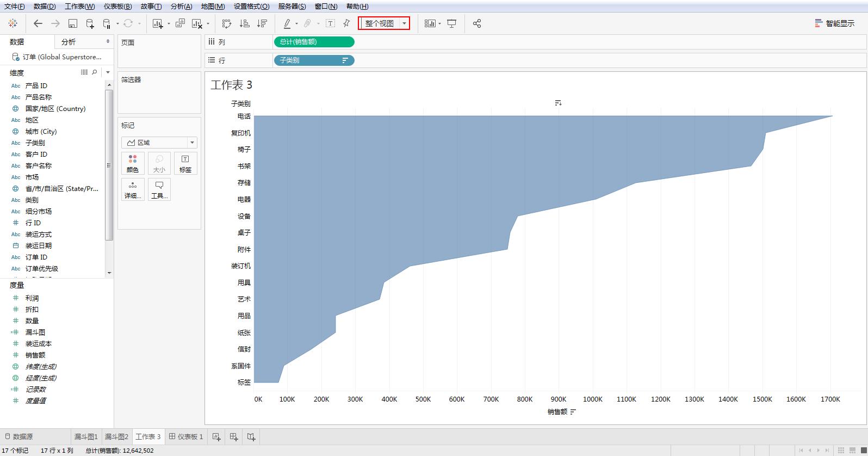
Task: Switch to the 分析 pane tab
Action: [69, 42]
